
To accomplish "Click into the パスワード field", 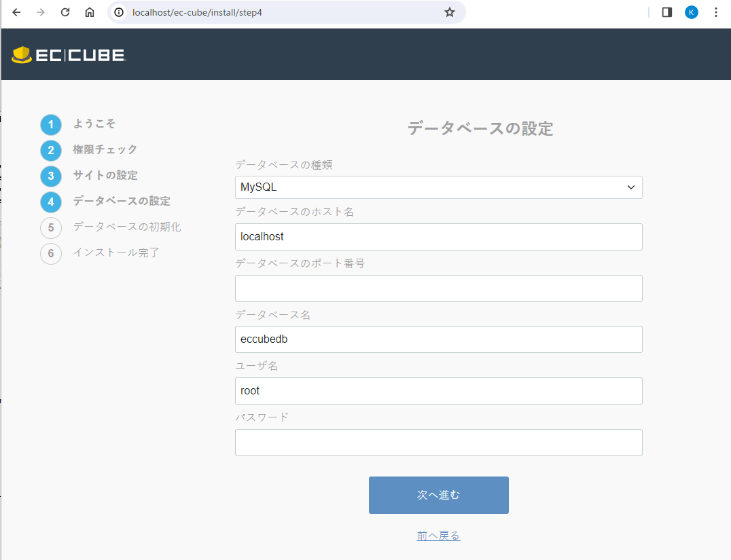I will (x=438, y=443).
